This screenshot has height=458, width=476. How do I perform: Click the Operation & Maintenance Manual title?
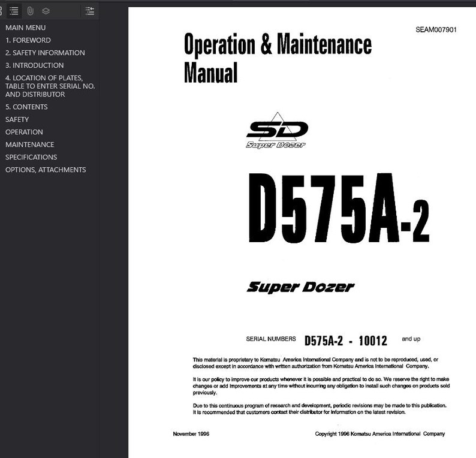pyautogui.click(x=278, y=58)
